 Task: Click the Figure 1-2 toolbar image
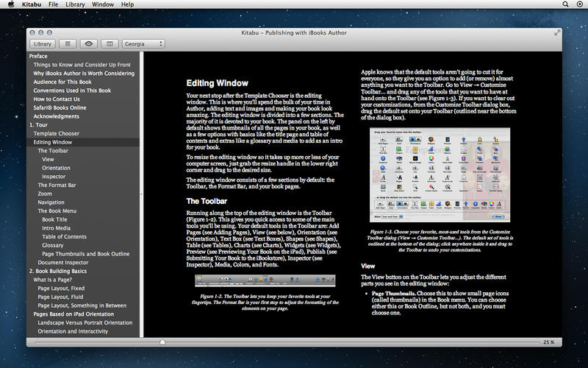tap(265, 280)
